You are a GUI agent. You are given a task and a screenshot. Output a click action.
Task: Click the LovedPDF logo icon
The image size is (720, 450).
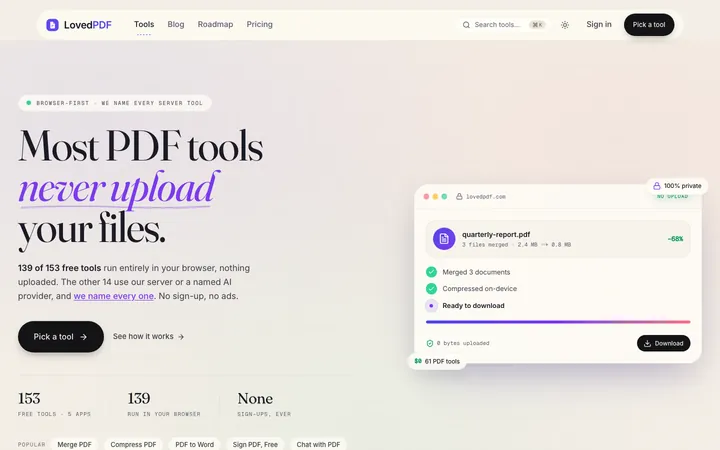[52, 25]
